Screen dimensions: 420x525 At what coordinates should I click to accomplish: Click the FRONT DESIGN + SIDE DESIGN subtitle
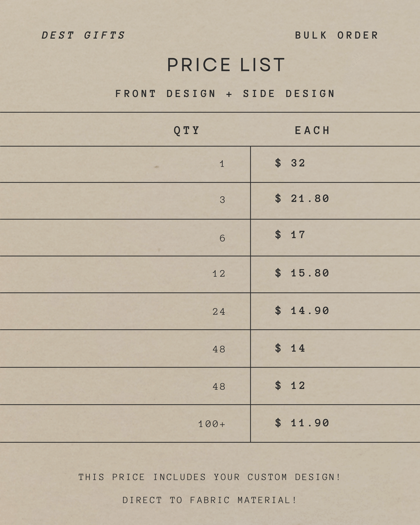point(225,94)
